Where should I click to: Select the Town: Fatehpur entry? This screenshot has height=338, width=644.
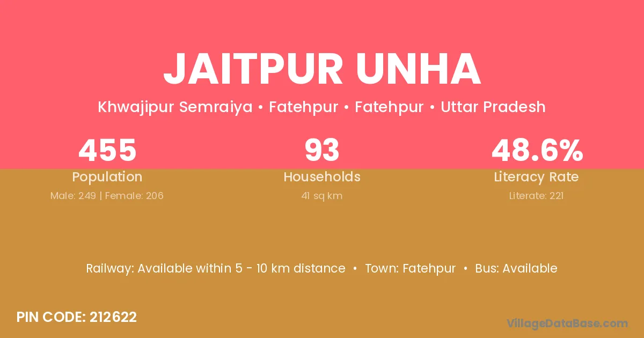coord(411,268)
